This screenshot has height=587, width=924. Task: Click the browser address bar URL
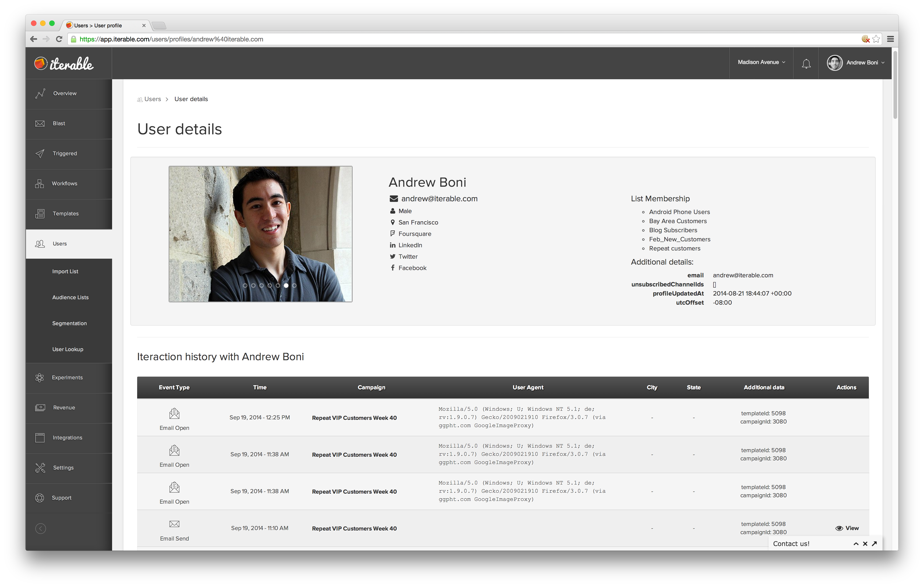coord(171,39)
